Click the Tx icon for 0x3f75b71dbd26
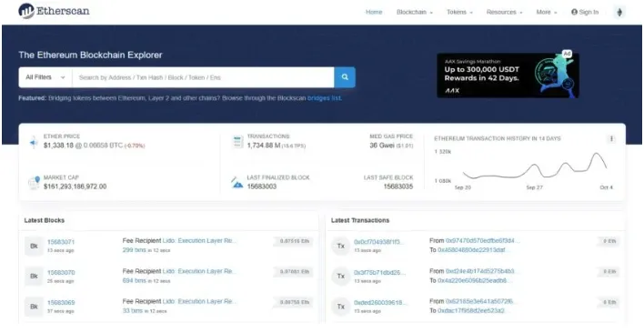Viewport: 644px width, 333px height. pyautogui.click(x=340, y=277)
